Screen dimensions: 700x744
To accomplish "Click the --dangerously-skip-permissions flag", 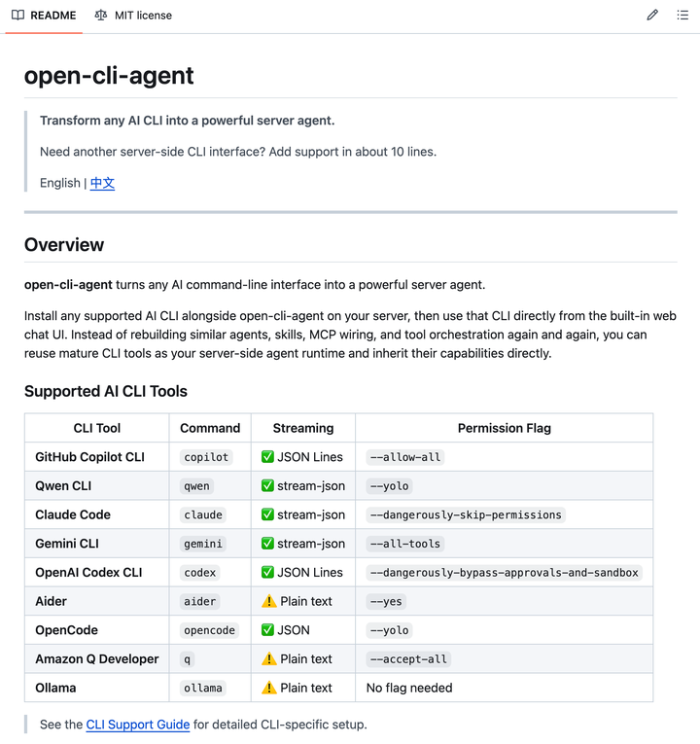I will [x=466, y=514].
